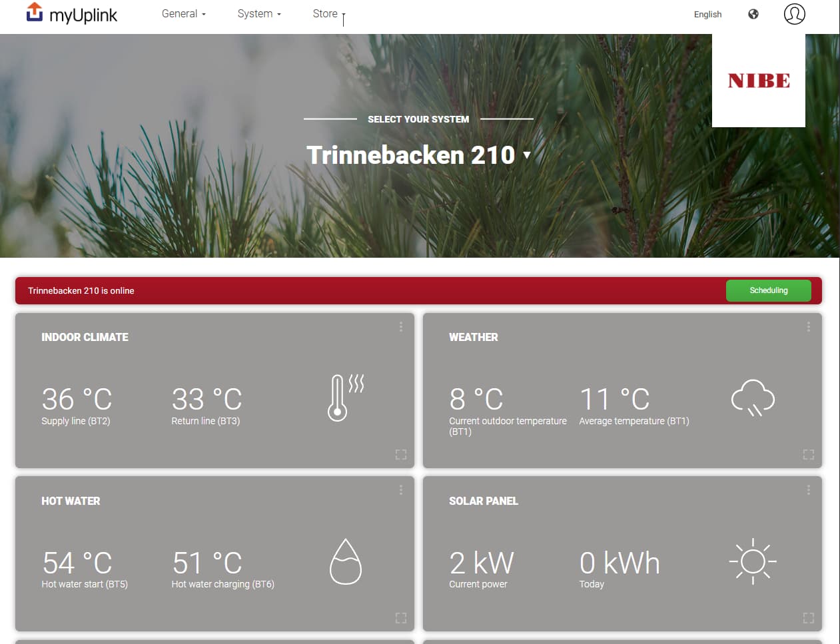This screenshot has height=644, width=840.
Task: Open Solar Panel tile options menu
Action: tap(809, 490)
